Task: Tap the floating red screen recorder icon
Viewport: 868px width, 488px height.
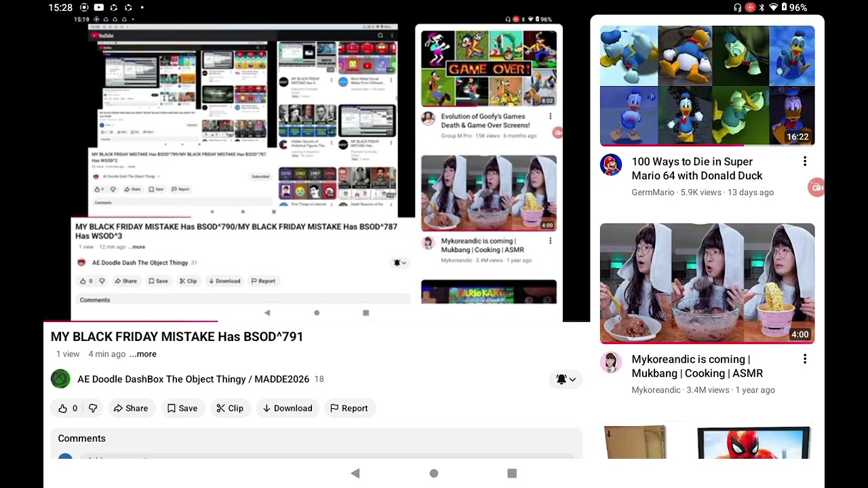Action: tap(816, 188)
